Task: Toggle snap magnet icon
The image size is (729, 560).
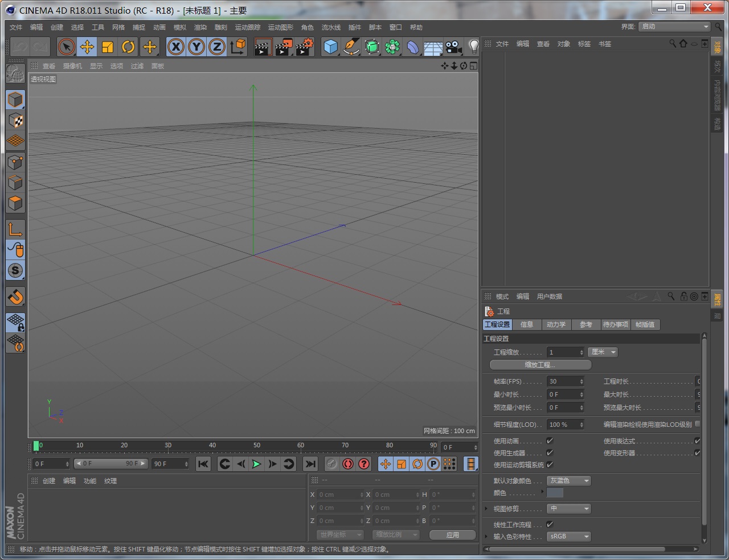Action: [x=15, y=297]
